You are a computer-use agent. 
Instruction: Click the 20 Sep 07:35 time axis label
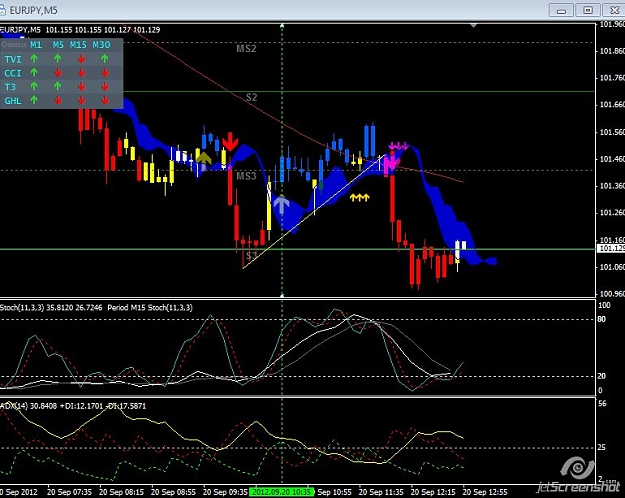69,492
